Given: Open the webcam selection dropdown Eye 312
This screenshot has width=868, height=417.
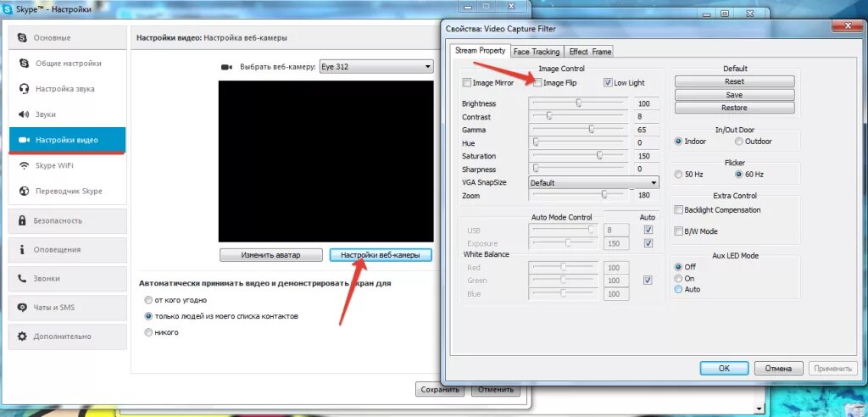Looking at the screenshot, I should click(x=376, y=67).
